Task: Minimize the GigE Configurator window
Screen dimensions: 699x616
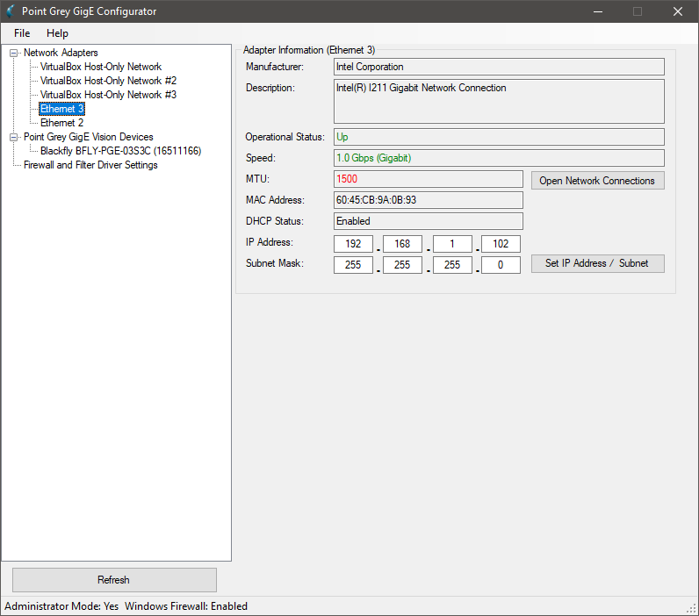Action: click(598, 11)
